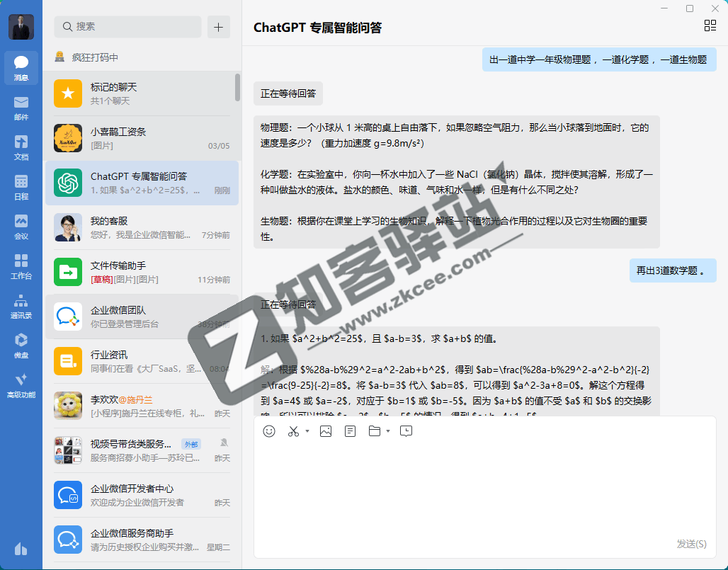Select the 日程 schedule sidebar icon

coord(21,186)
